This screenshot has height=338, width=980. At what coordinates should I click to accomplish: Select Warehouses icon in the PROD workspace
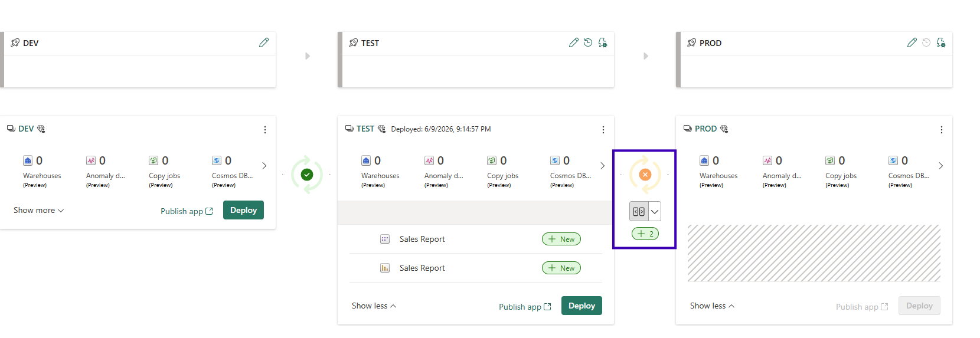click(x=704, y=160)
